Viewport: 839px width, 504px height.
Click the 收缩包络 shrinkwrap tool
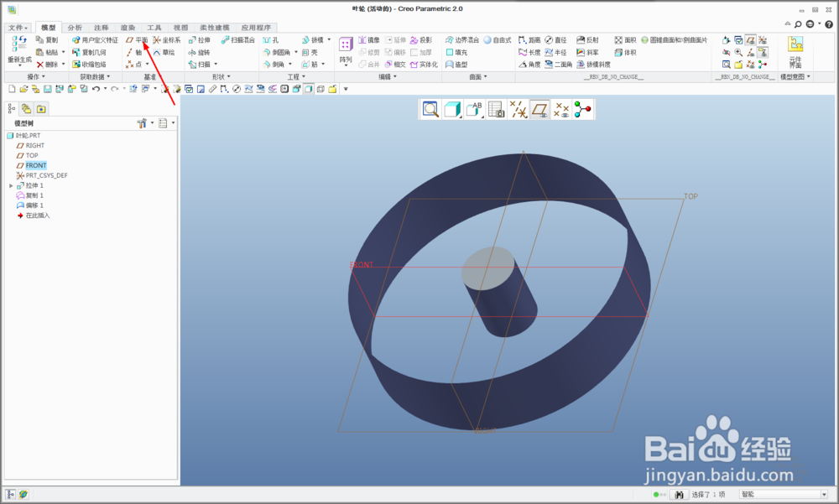[90, 65]
